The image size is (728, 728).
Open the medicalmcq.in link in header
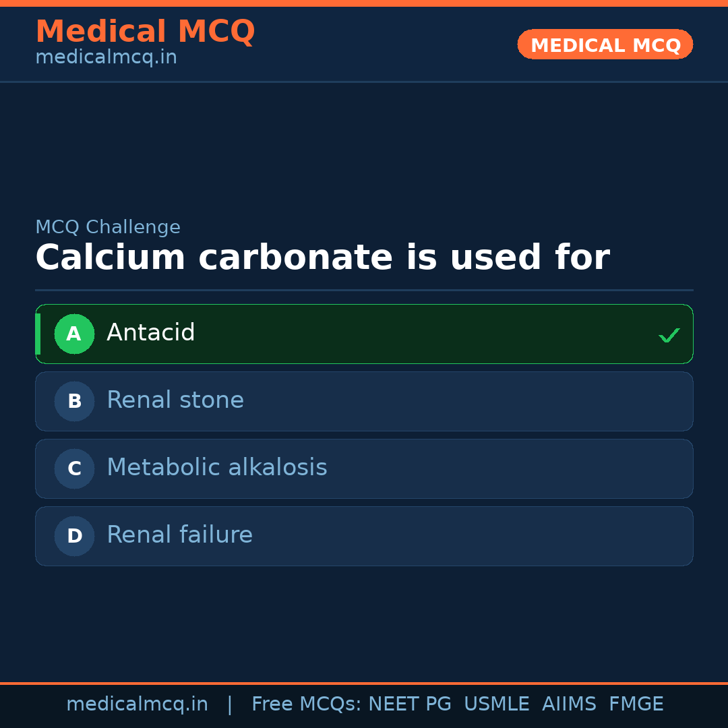click(106, 57)
